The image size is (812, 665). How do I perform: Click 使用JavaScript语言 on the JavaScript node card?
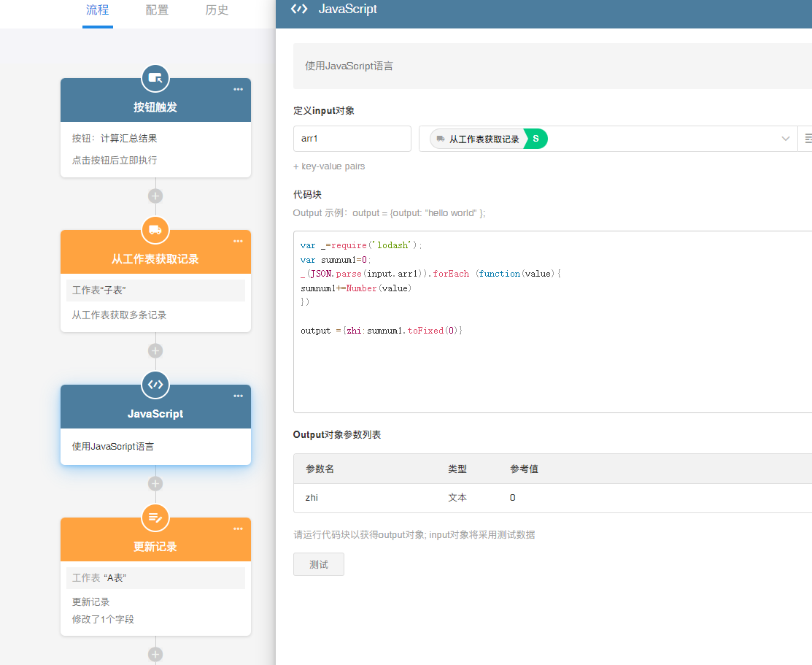coord(113,446)
